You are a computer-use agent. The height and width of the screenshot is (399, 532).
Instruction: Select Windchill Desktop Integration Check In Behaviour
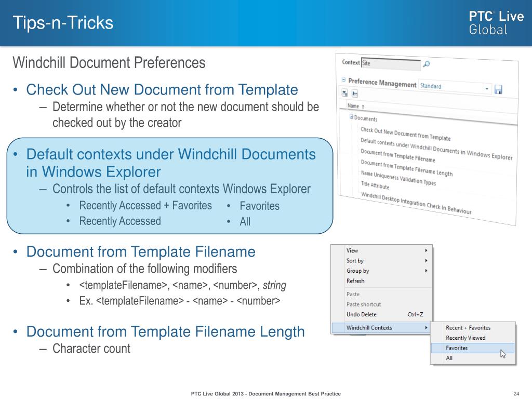coord(416,203)
